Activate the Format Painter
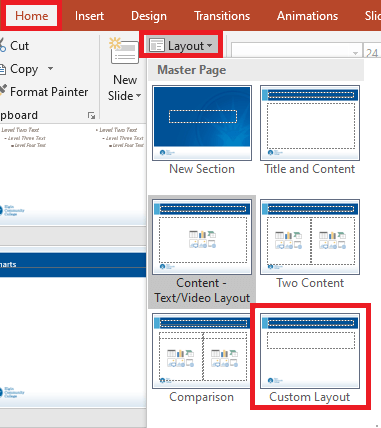Viewport: 381px width, 428px height. [44, 92]
